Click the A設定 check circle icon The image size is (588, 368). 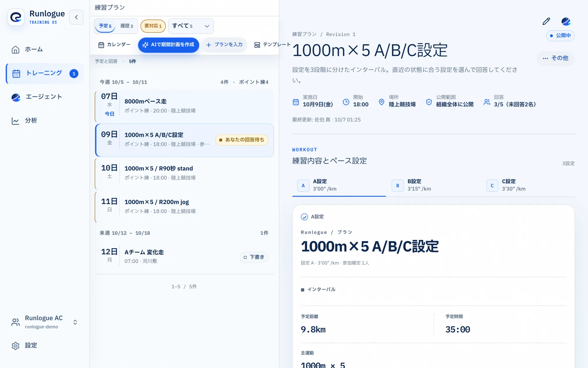(304, 217)
